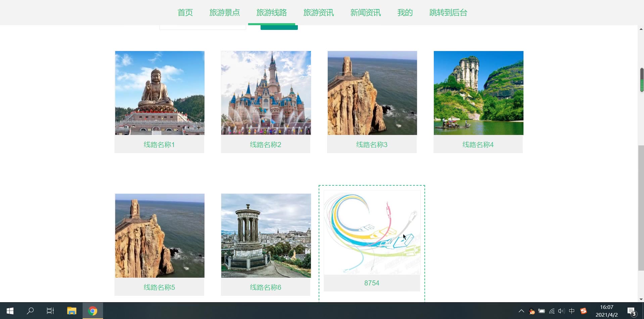Switch to Chrome taskbar icon

coord(93,311)
